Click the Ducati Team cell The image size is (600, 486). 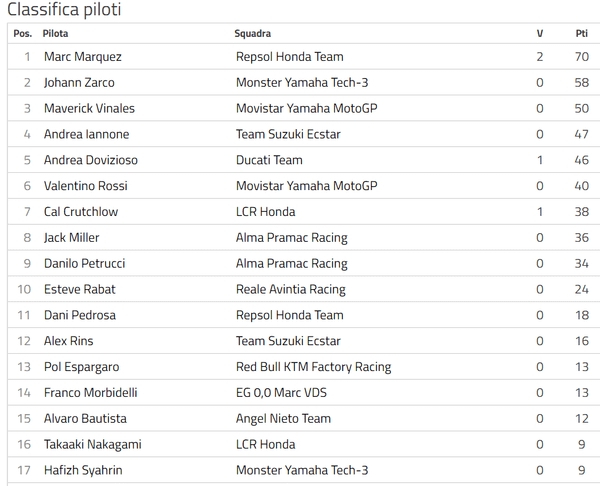click(x=269, y=160)
